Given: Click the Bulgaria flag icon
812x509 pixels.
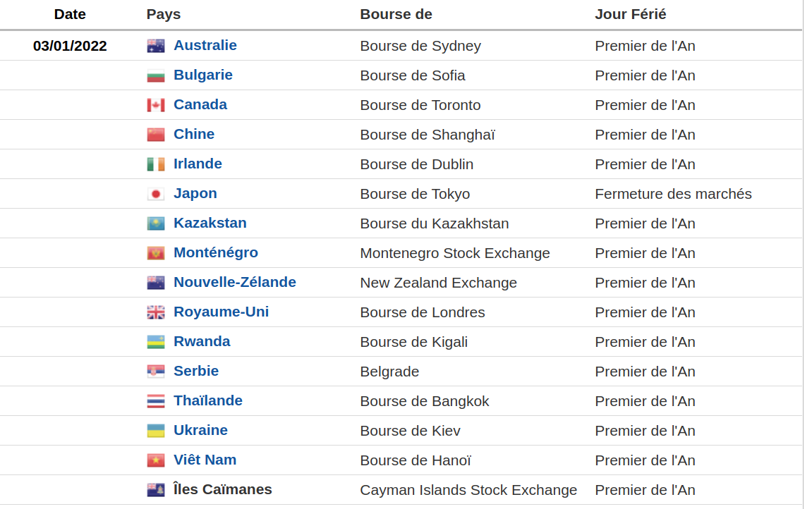Looking at the screenshot, I should pyautogui.click(x=156, y=75).
